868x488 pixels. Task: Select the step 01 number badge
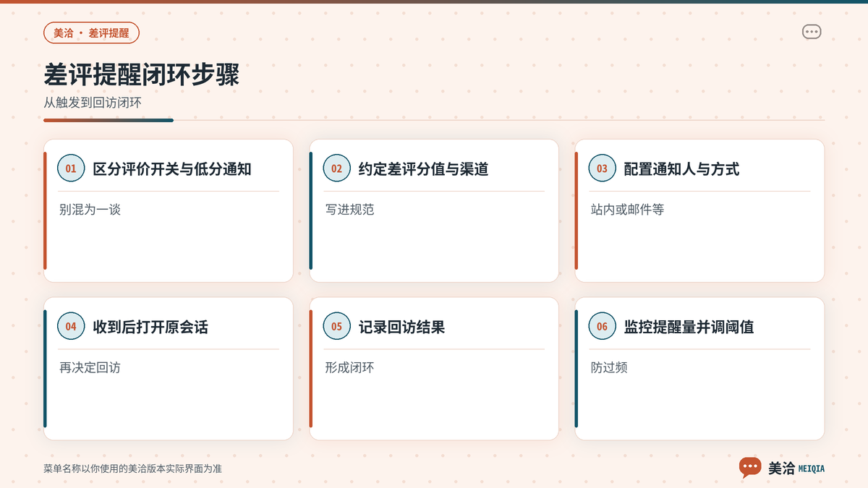71,168
